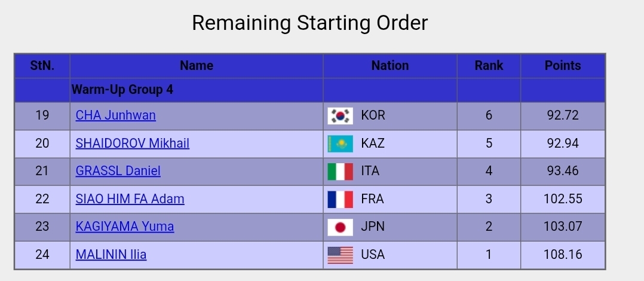The image size is (644, 281).
Task: Click the Points column header
Action: 563,66
